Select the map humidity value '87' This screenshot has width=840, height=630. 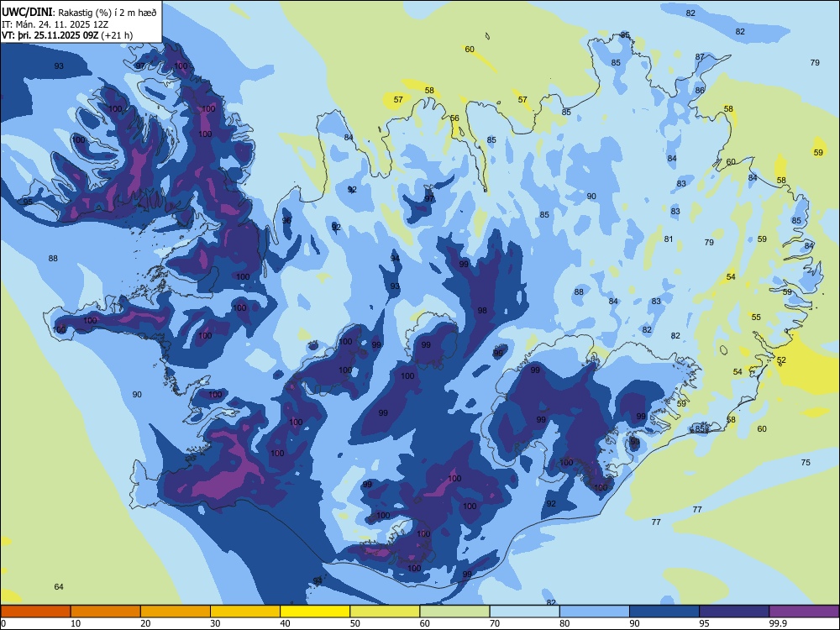(701, 57)
